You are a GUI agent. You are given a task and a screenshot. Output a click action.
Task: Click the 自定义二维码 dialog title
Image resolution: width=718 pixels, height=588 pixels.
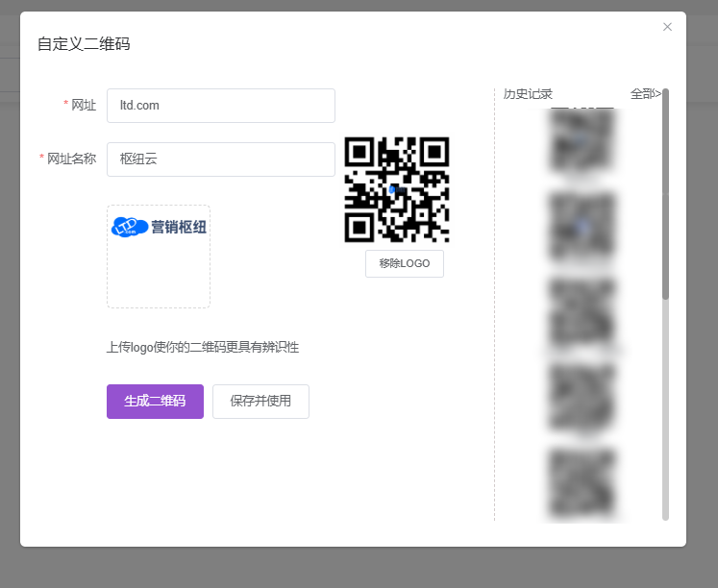tap(84, 44)
